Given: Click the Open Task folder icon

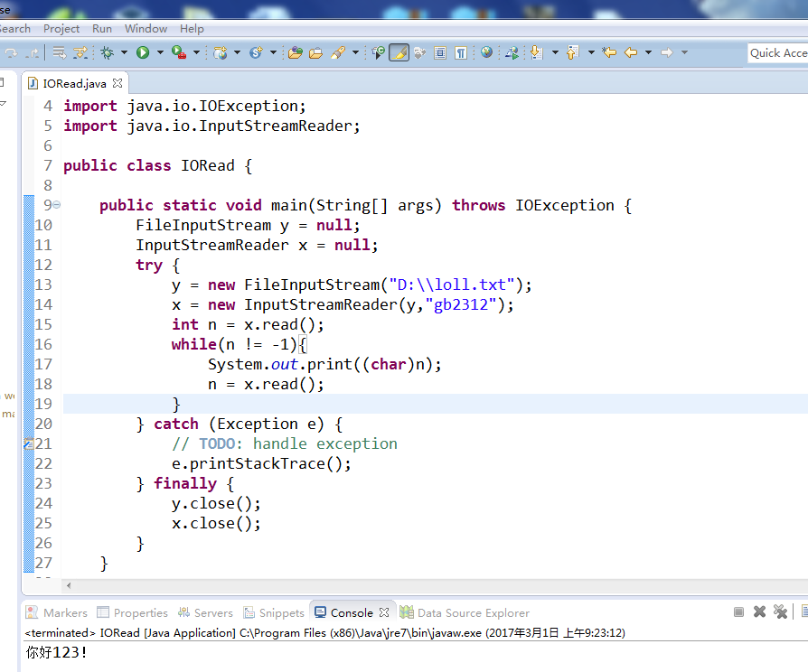Looking at the screenshot, I should click(x=316, y=52).
